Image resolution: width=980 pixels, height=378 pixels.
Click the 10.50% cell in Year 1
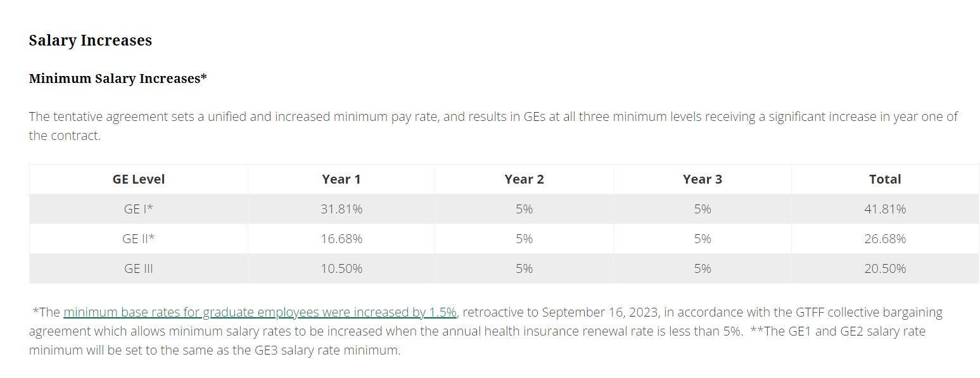tap(341, 268)
